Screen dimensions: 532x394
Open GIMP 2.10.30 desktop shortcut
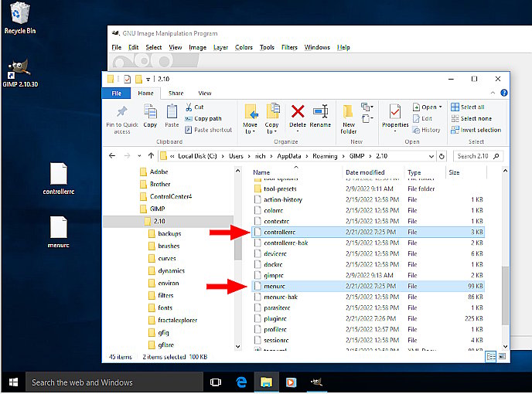[21, 71]
